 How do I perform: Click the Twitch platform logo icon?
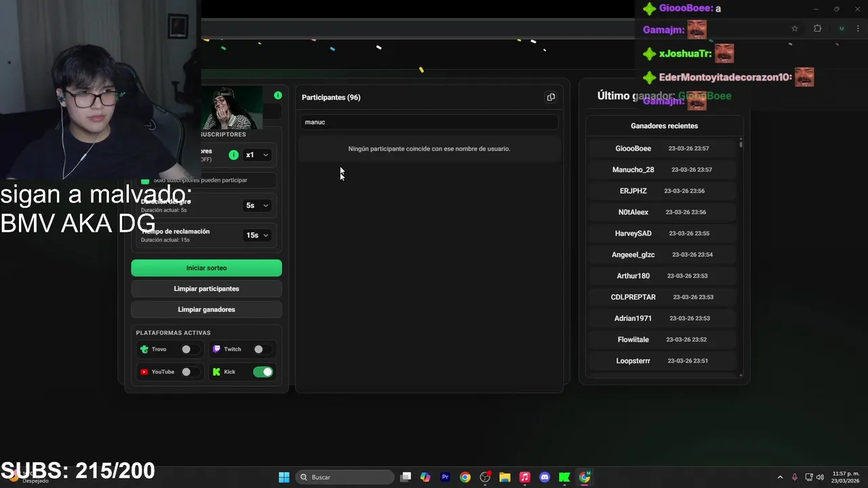(216, 349)
